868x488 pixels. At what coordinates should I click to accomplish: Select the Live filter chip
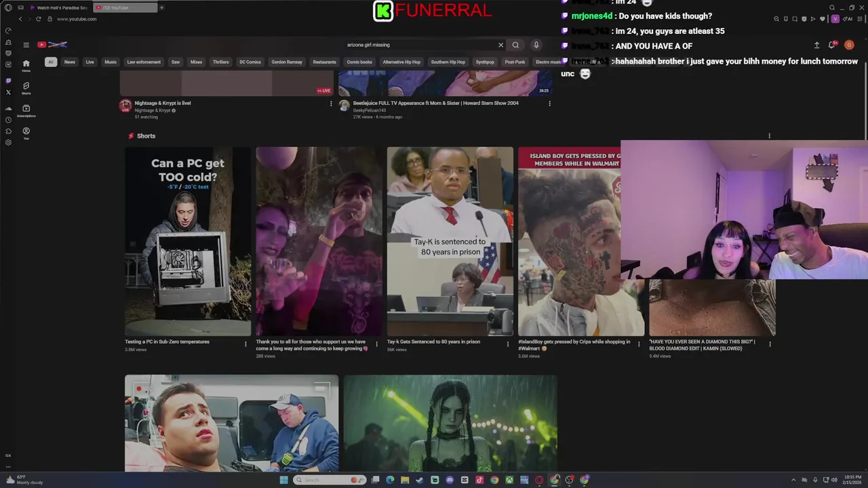tap(90, 62)
